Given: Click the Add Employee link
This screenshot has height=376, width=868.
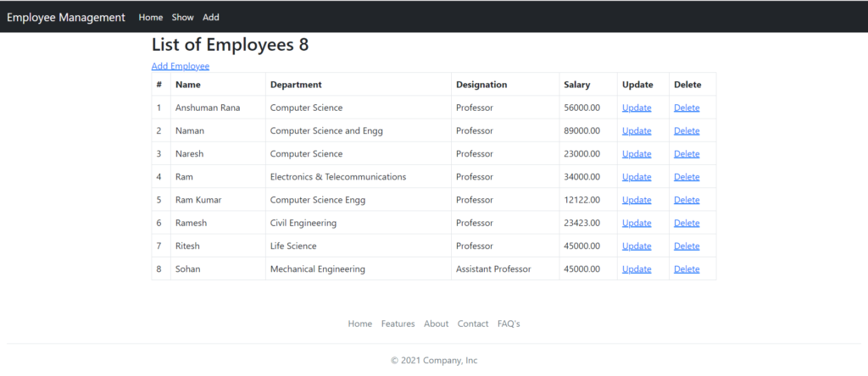Looking at the screenshot, I should click(181, 66).
